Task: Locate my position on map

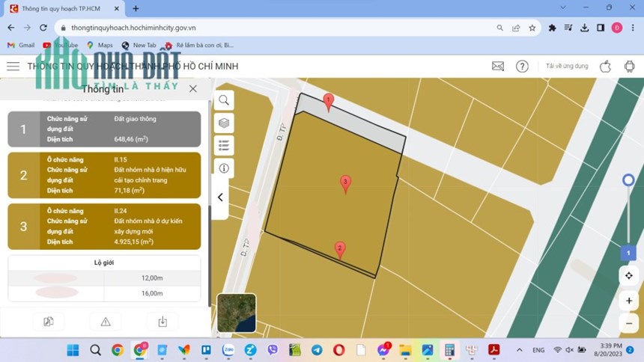Action: pyautogui.click(x=629, y=276)
